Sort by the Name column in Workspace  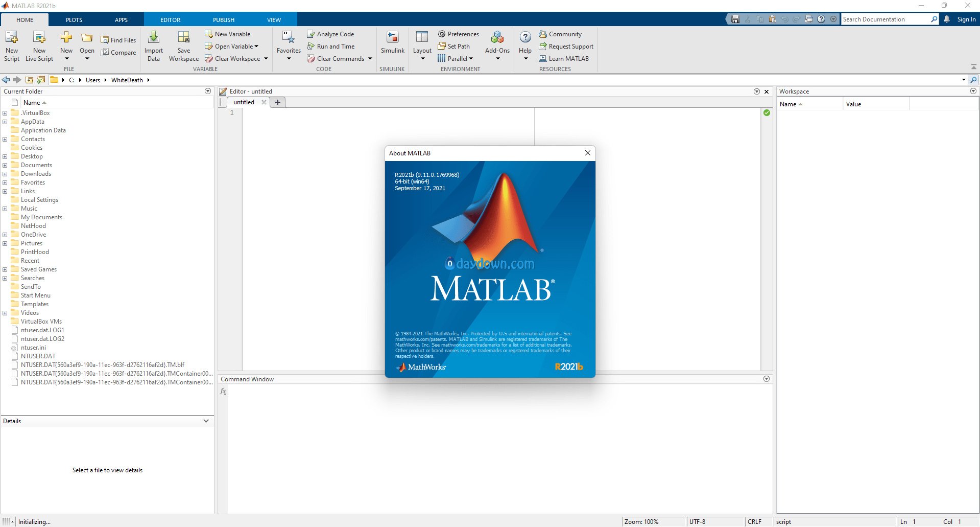point(810,104)
